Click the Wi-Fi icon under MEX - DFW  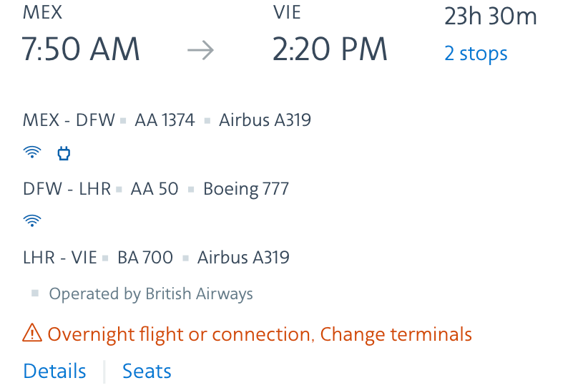click(x=32, y=152)
